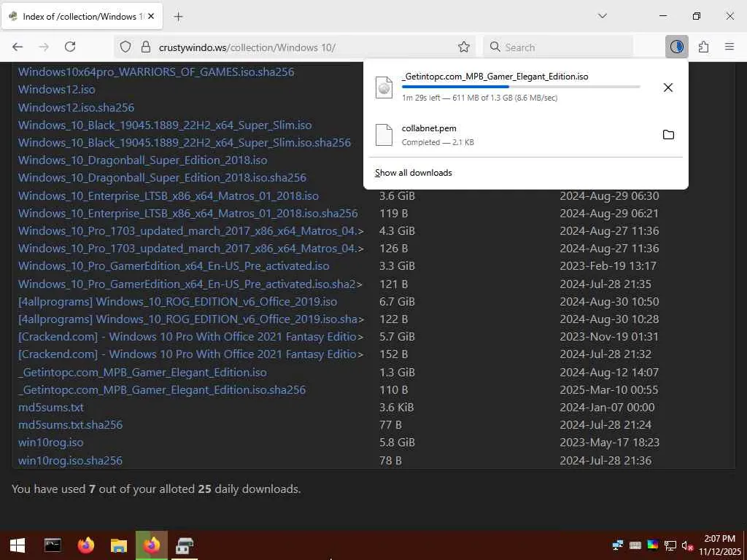The height and width of the screenshot is (560, 747).
Task: Switch to the active Firefox taskbar window
Action: 152,545
